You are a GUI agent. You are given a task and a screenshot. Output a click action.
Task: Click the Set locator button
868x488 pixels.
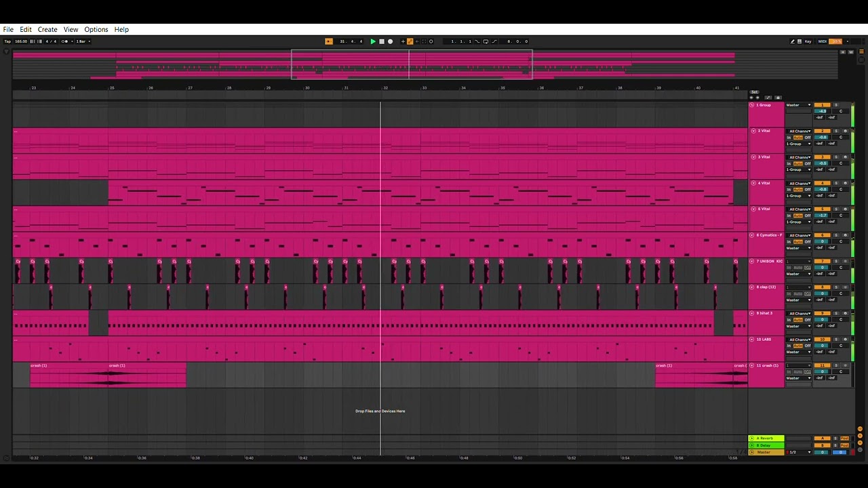(754, 92)
